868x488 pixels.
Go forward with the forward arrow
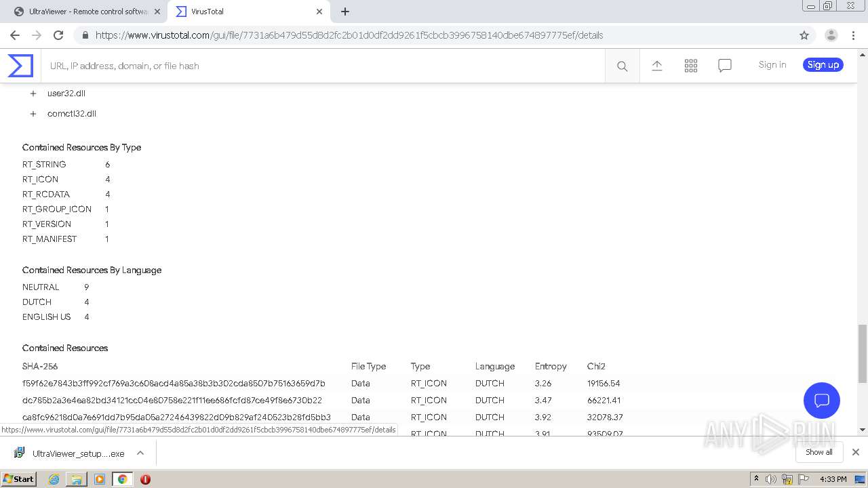37,35
